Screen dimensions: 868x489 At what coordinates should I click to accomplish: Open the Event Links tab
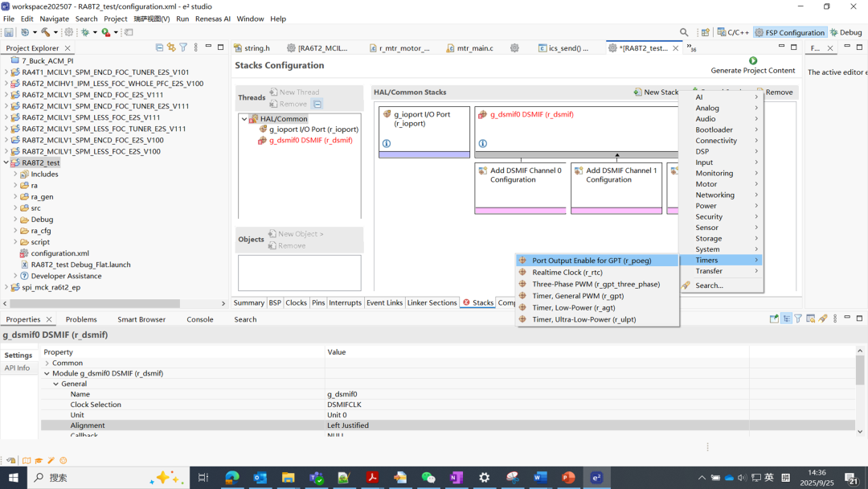tap(384, 302)
